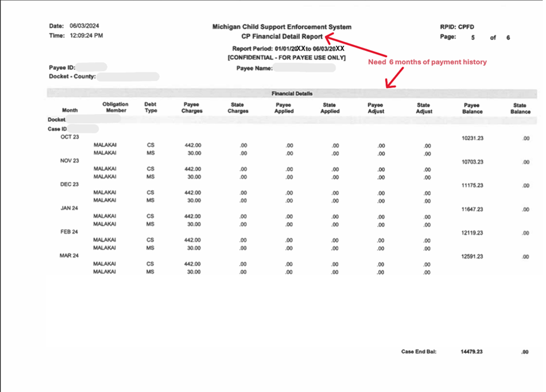The image size is (546, 392).
Task: Click the "Case End Bal:" label
Action: pyautogui.click(x=418, y=352)
